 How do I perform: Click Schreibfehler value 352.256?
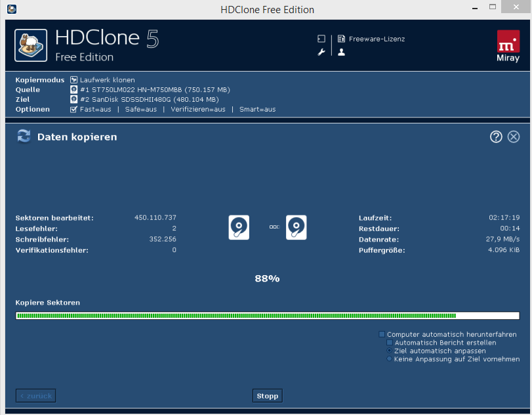163,239
